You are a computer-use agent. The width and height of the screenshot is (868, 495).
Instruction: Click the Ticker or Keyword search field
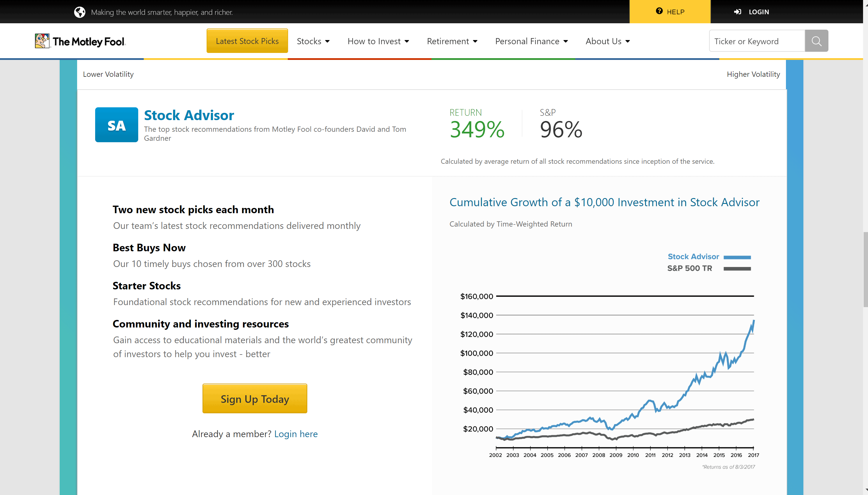click(757, 41)
